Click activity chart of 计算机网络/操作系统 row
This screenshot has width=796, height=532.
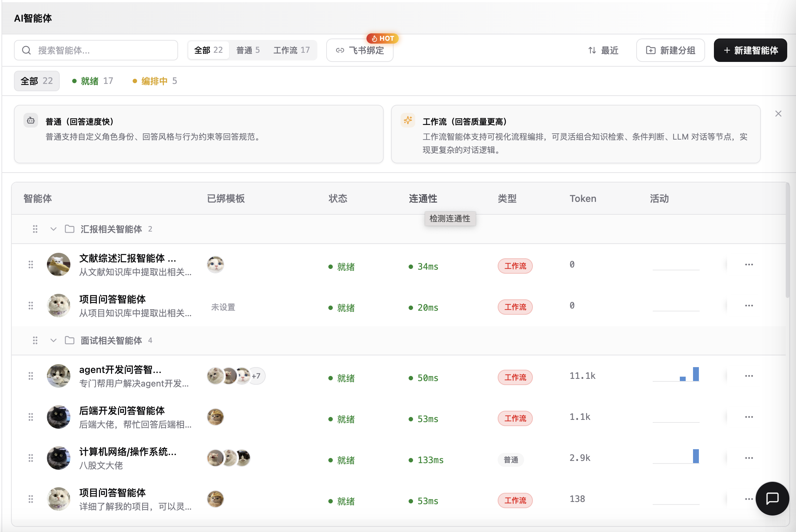(676, 457)
